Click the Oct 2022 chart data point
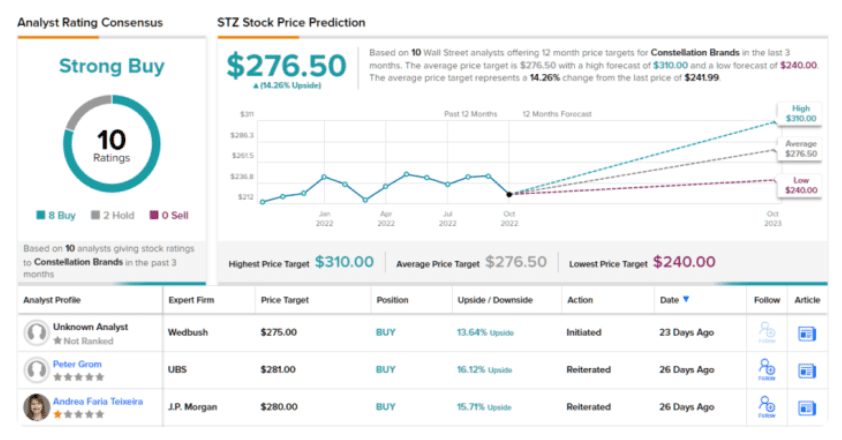 click(x=509, y=194)
